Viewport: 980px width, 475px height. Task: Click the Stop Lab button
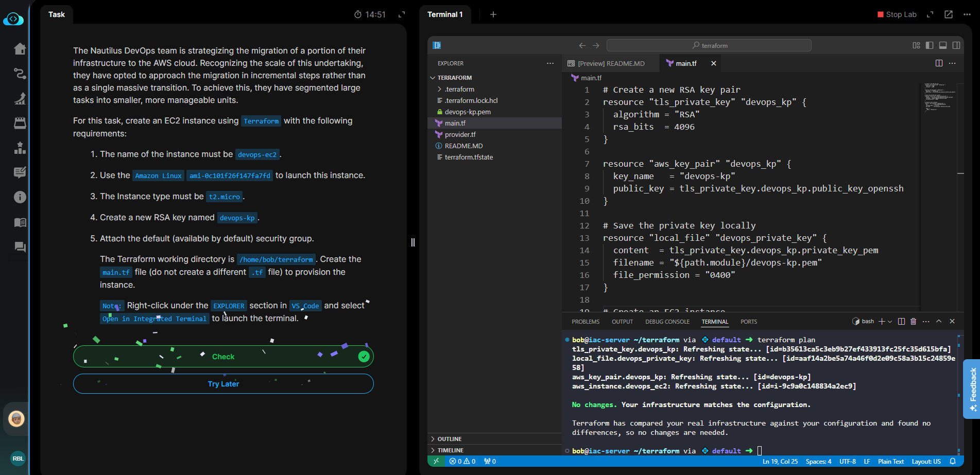coord(897,14)
